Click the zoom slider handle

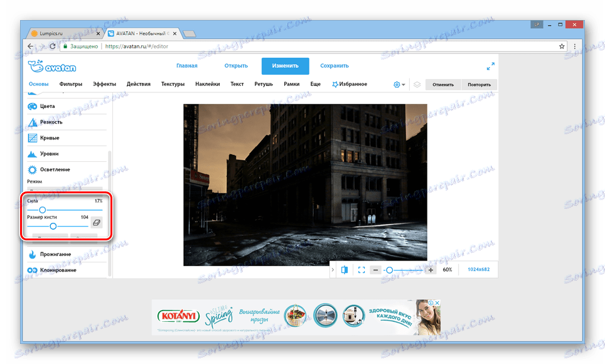point(389,270)
